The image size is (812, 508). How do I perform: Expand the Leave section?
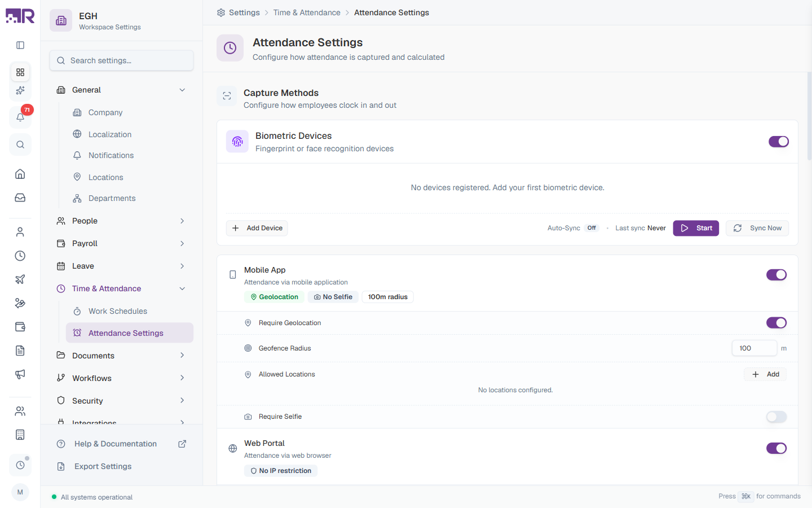(x=121, y=266)
